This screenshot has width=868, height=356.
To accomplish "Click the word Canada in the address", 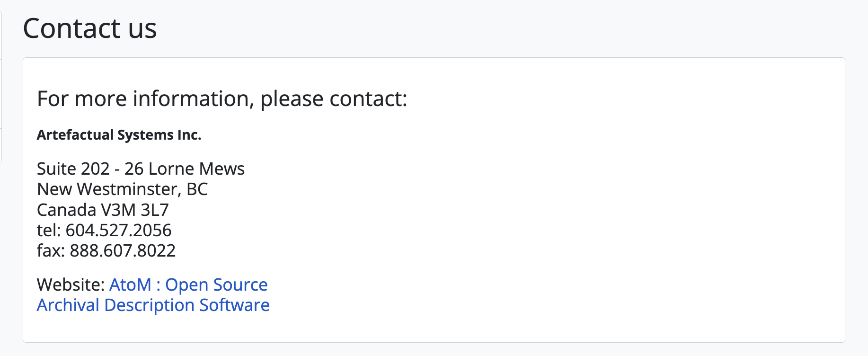I will pos(67,210).
